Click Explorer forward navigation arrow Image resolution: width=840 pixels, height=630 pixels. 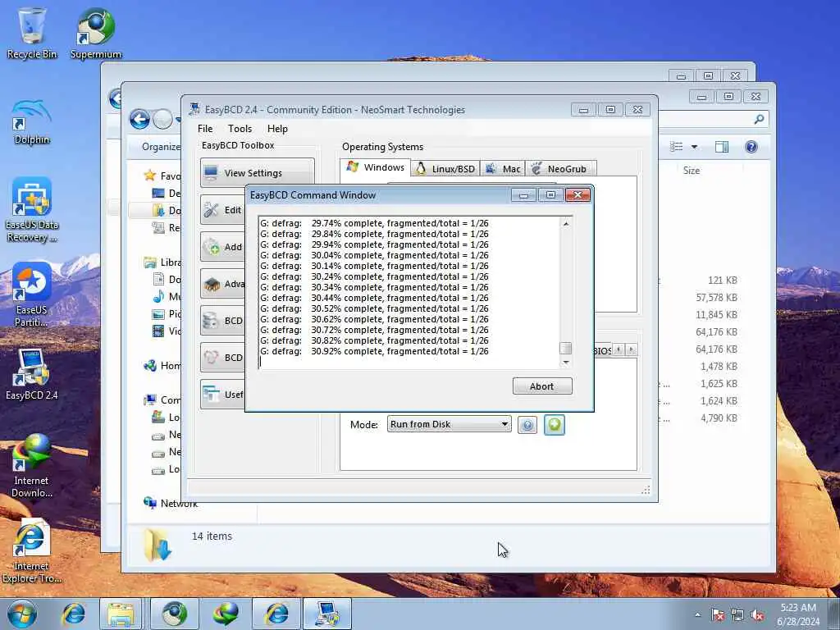[x=163, y=119]
